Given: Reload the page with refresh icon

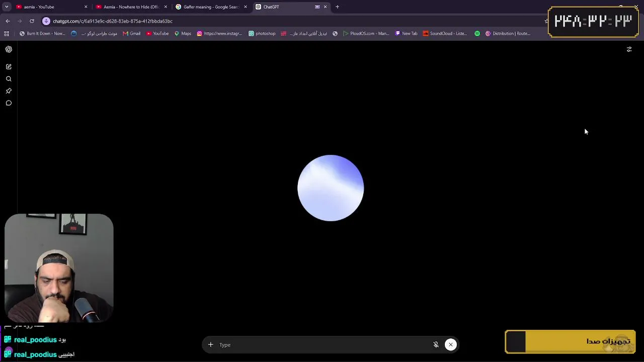Looking at the screenshot, I should click(32, 21).
